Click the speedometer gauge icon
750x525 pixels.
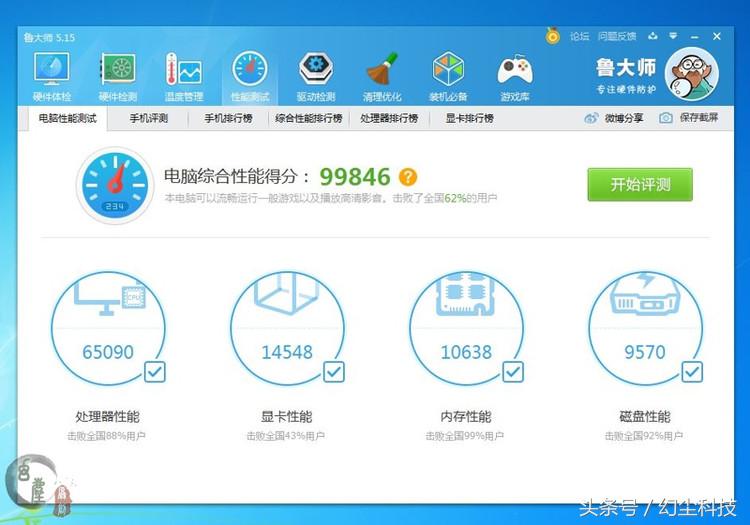coord(115,186)
